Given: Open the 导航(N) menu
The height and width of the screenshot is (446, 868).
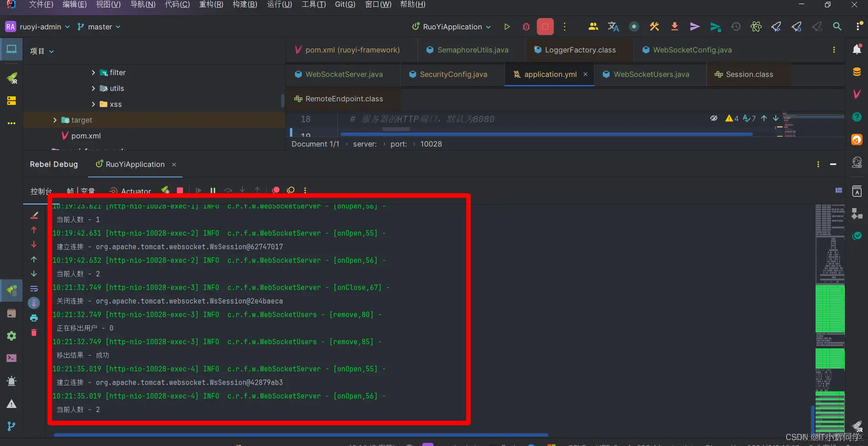Looking at the screenshot, I should (143, 5).
